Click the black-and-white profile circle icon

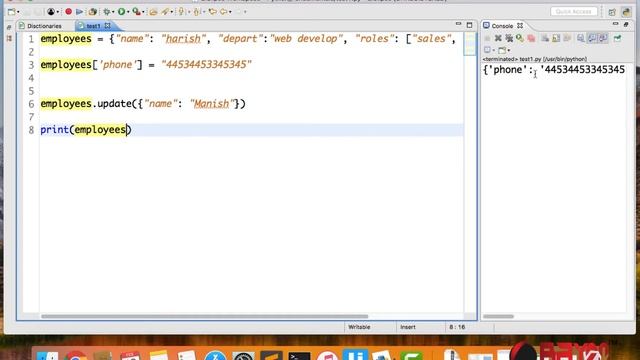[x=51, y=12]
